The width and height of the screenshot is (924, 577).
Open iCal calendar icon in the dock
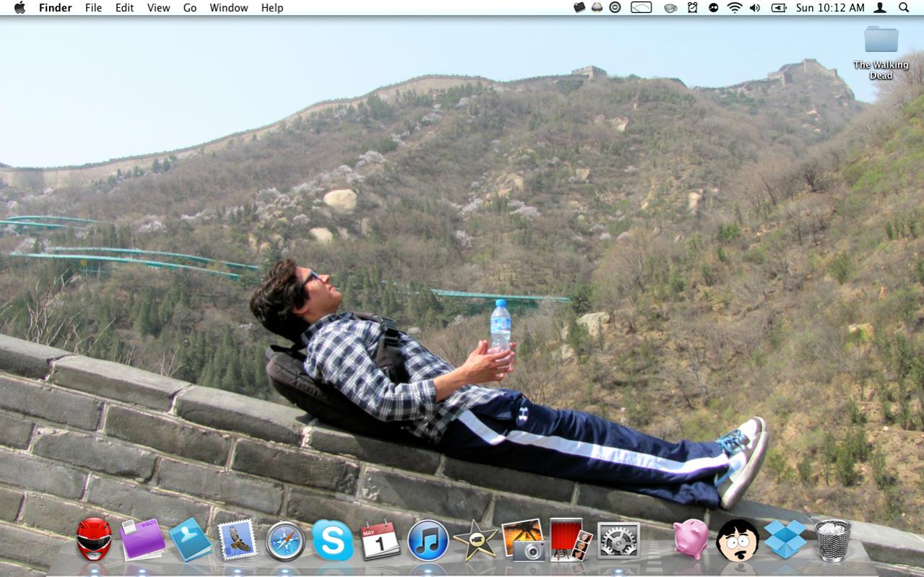click(380, 540)
